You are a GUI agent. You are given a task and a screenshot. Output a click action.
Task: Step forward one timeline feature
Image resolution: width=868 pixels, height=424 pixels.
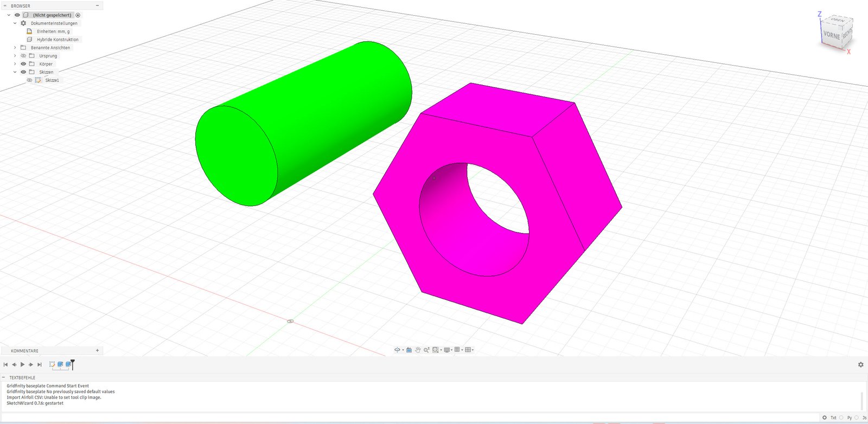[31, 364]
